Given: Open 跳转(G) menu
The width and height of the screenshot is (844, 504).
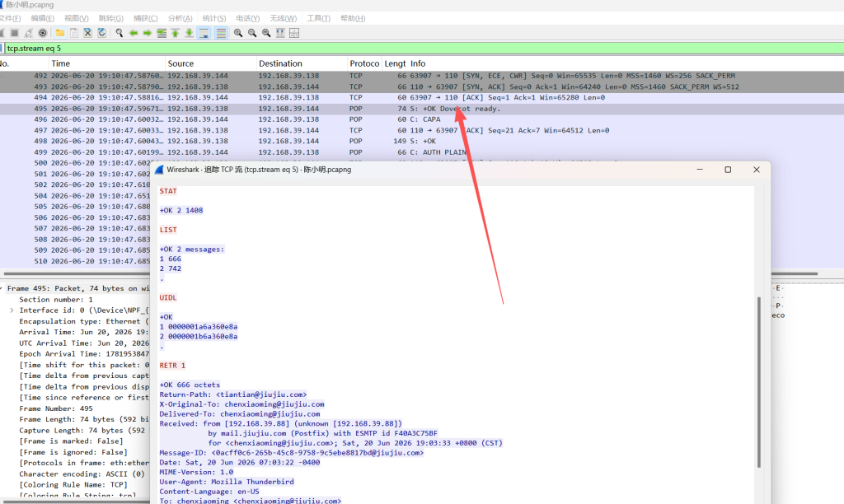Looking at the screenshot, I should [x=111, y=18].
